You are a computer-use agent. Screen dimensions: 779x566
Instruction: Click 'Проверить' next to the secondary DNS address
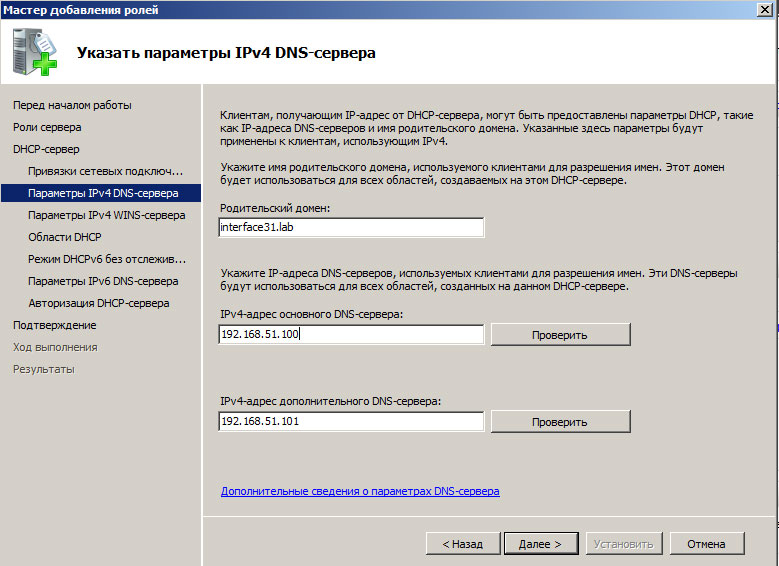click(560, 421)
